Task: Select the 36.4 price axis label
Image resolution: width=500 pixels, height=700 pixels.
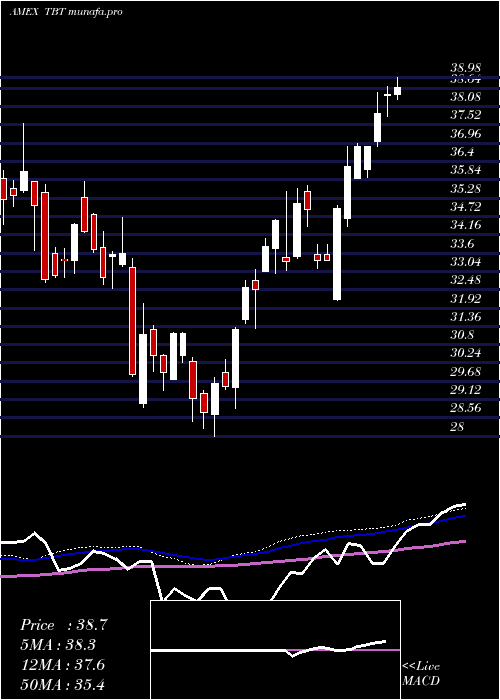Action: pos(462,152)
